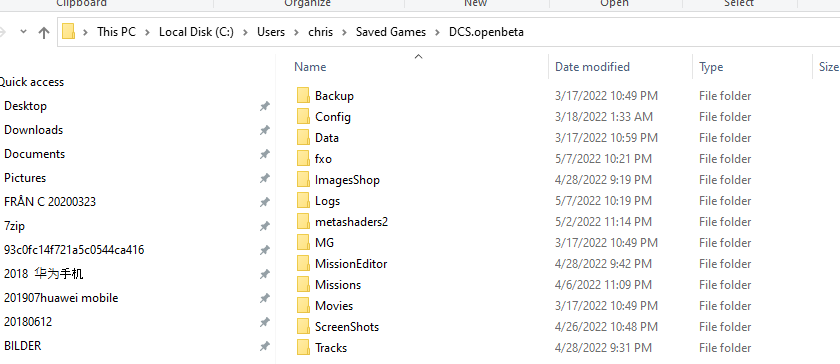Open 20180612 in Quick access

(28, 322)
